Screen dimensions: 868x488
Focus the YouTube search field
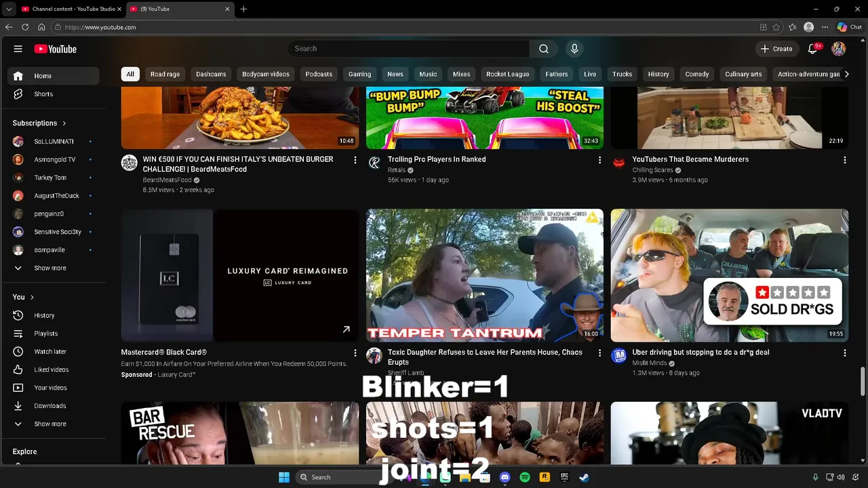click(408, 49)
